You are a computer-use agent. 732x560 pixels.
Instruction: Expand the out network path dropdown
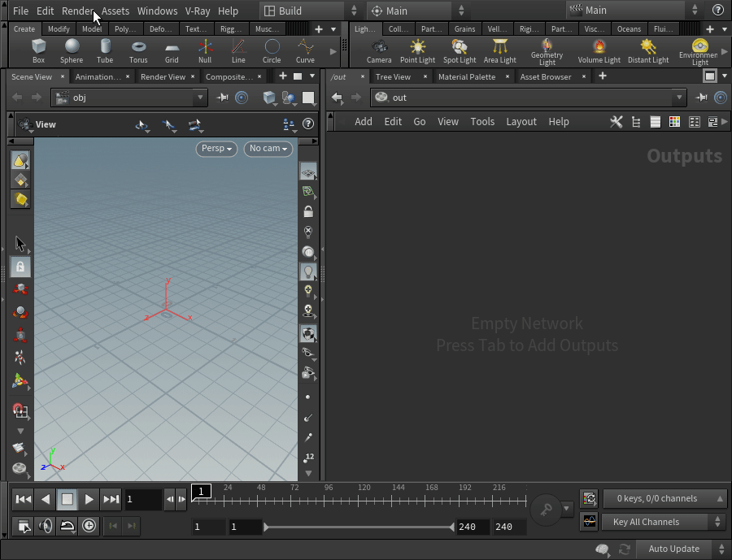(679, 98)
